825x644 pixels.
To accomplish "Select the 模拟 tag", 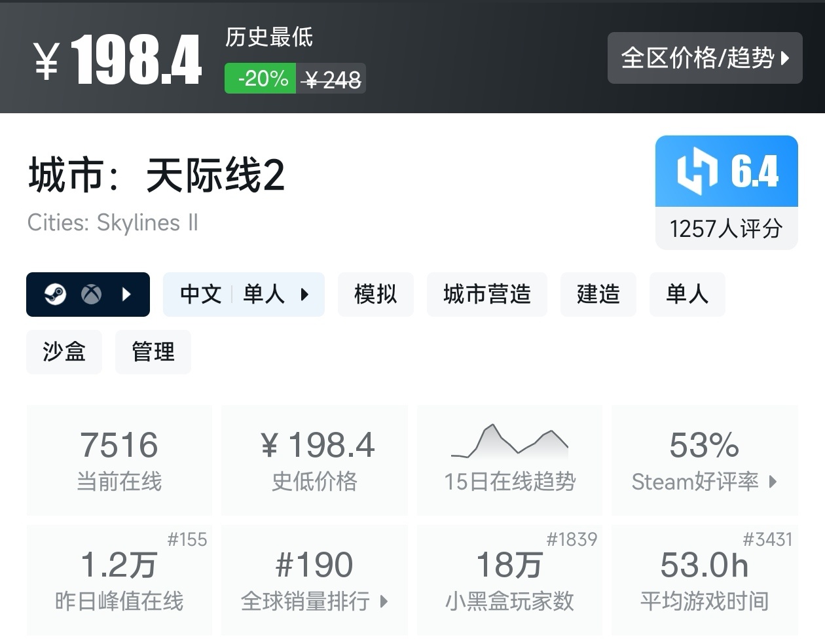I will (376, 295).
